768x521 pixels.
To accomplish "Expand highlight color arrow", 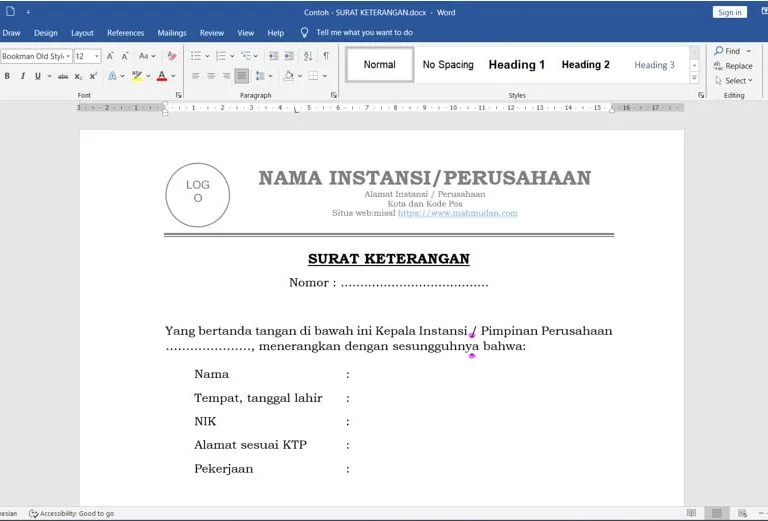I will tap(148, 76).
